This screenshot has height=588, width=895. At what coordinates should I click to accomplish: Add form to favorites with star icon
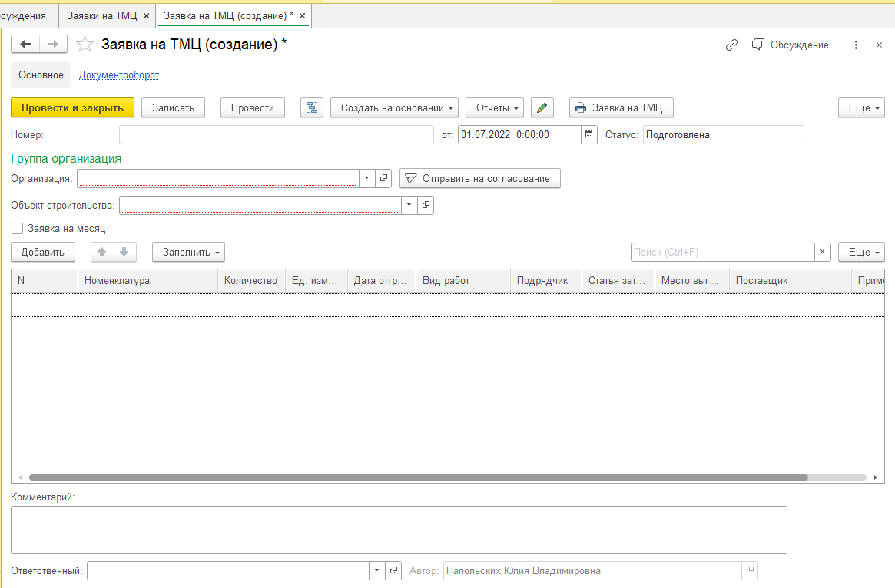point(85,45)
